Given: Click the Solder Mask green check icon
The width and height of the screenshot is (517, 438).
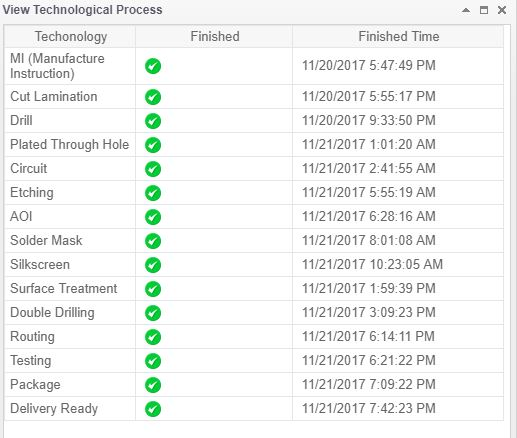Looking at the screenshot, I should pyautogui.click(x=153, y=241).
